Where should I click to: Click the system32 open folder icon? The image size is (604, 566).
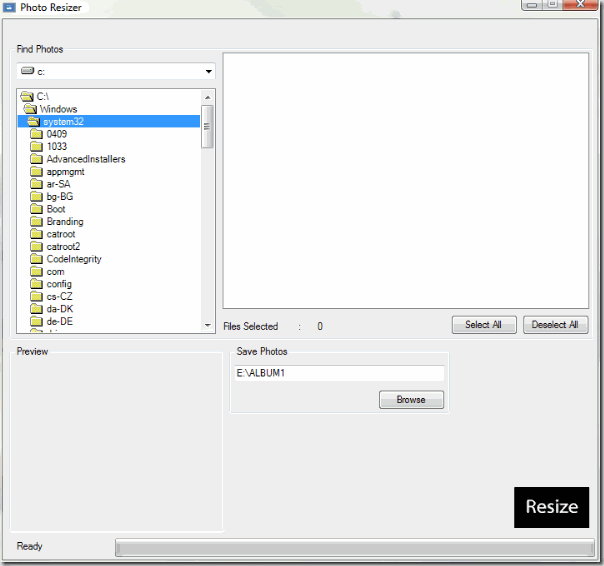pos(34,122)
